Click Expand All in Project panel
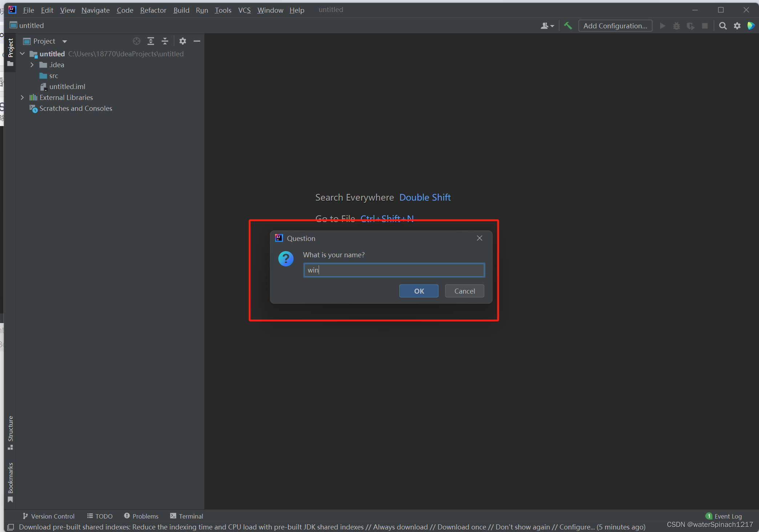Screen dimensions: 759x532 151,41
